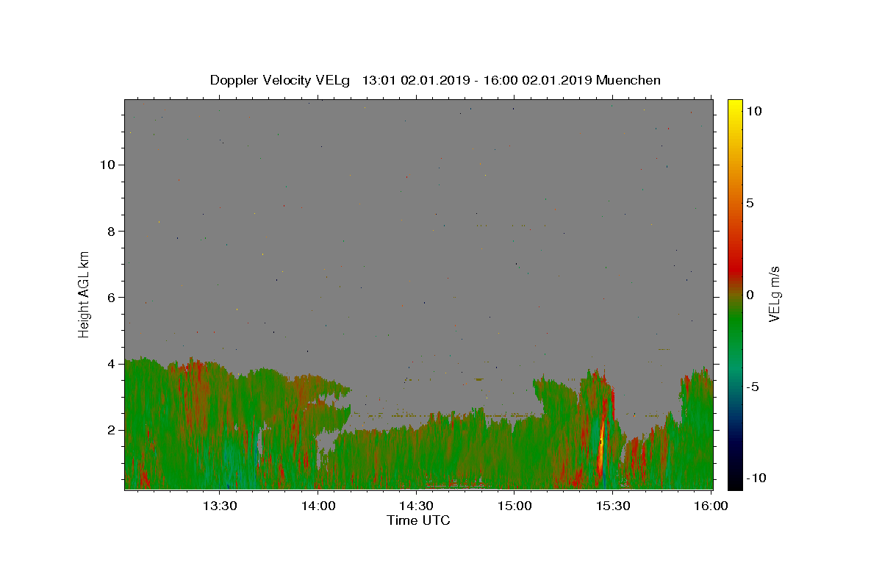
Task: Click the colorbar tick label -5
Action: point(752,387)
